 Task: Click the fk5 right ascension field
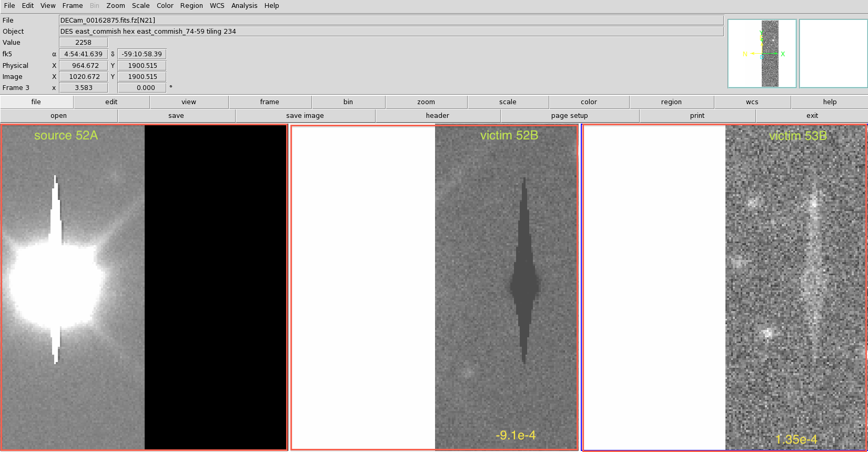83,54
